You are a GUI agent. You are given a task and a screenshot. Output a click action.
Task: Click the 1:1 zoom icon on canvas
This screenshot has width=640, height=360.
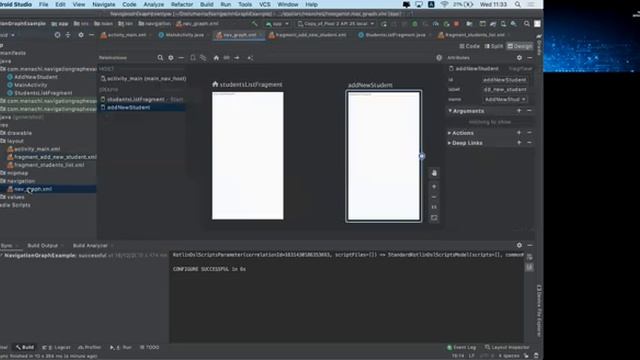(x=434, y=207)
